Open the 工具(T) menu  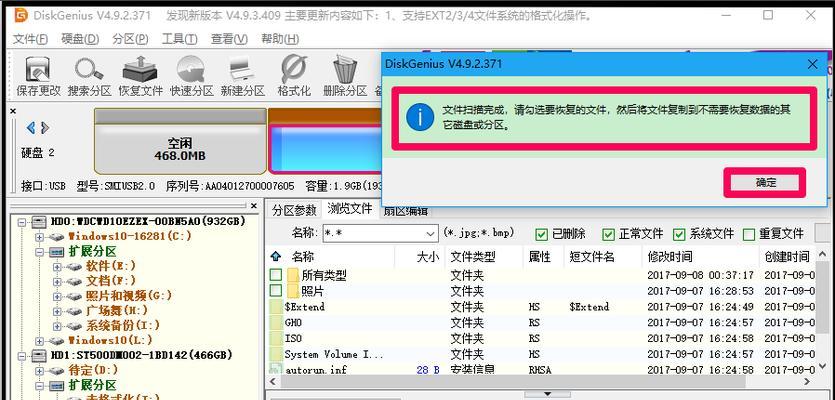(x=179, y=39)
